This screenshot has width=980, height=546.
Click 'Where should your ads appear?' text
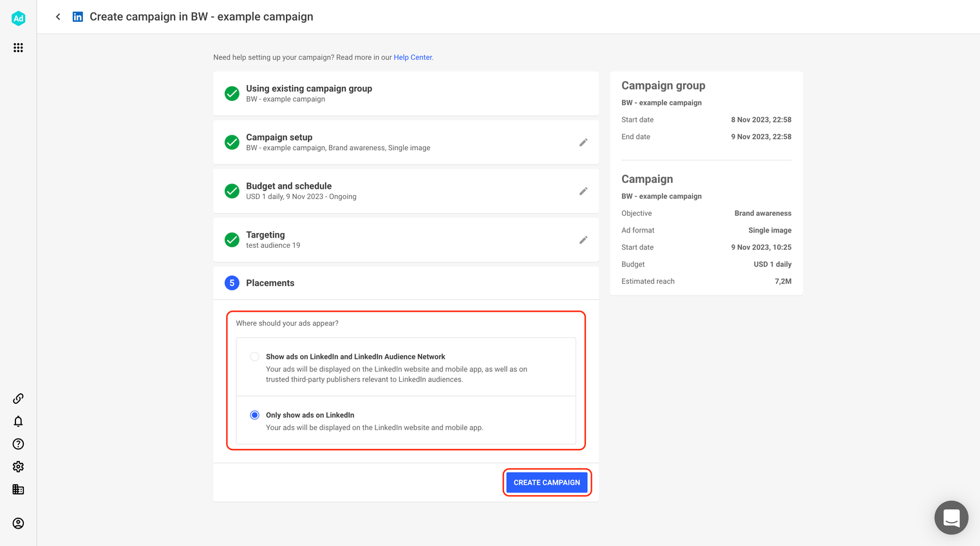[287, 323]
